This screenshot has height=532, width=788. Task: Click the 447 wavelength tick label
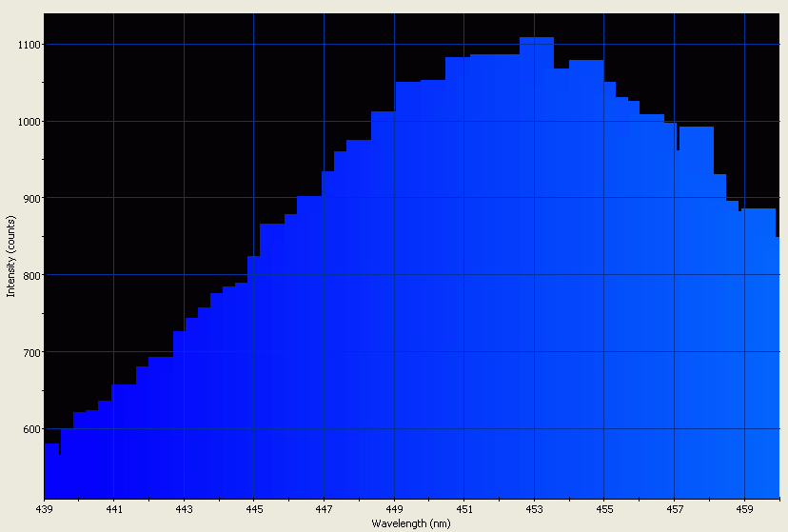pos(325,509)
